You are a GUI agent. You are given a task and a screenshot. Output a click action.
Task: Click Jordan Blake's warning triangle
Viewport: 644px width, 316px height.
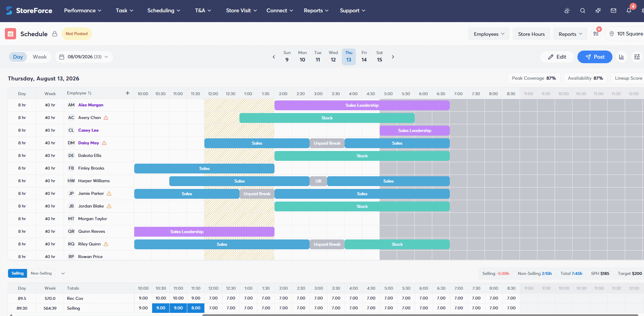tap(109, 206)
